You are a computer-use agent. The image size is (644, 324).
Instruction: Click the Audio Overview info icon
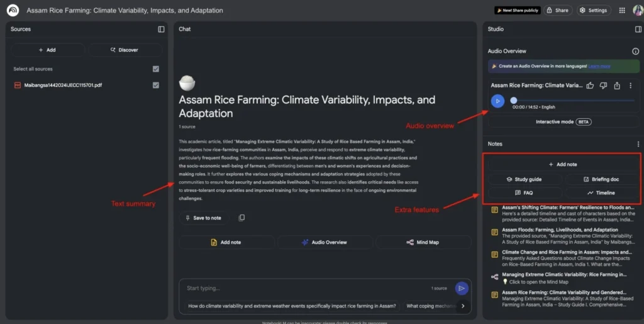(635, 51)
